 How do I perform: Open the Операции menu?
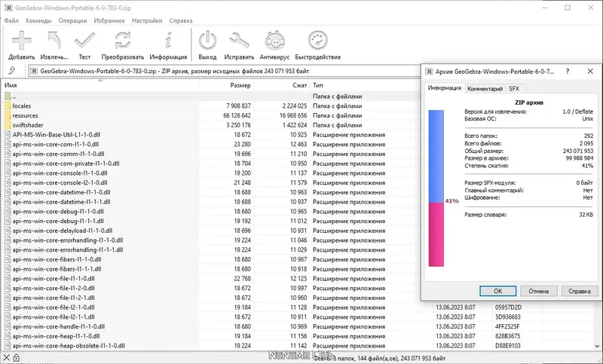(72, 20)
